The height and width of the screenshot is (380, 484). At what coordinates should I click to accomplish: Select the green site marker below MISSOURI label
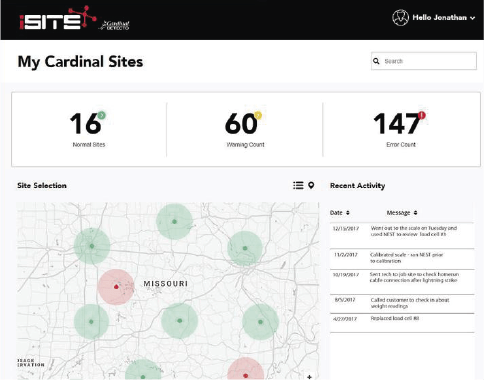180,321
